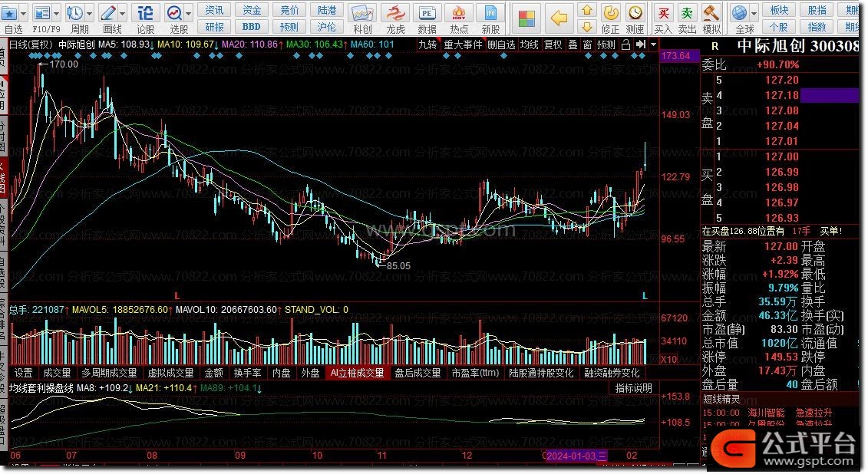This screenshot has width=868, height=474.
Task: Click the 周期 clock period icon
Action: [x=74, y=13]
